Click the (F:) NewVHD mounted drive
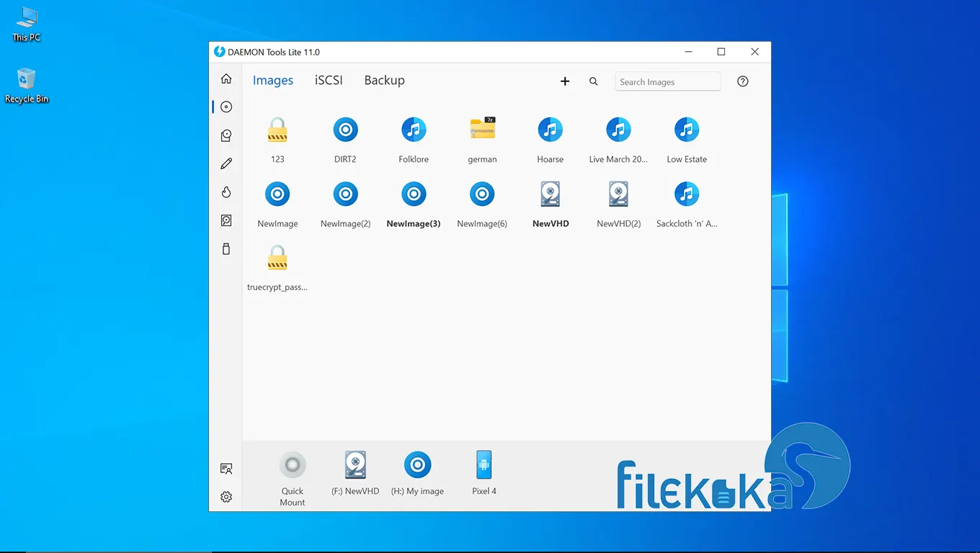 [x=355, y=464]
